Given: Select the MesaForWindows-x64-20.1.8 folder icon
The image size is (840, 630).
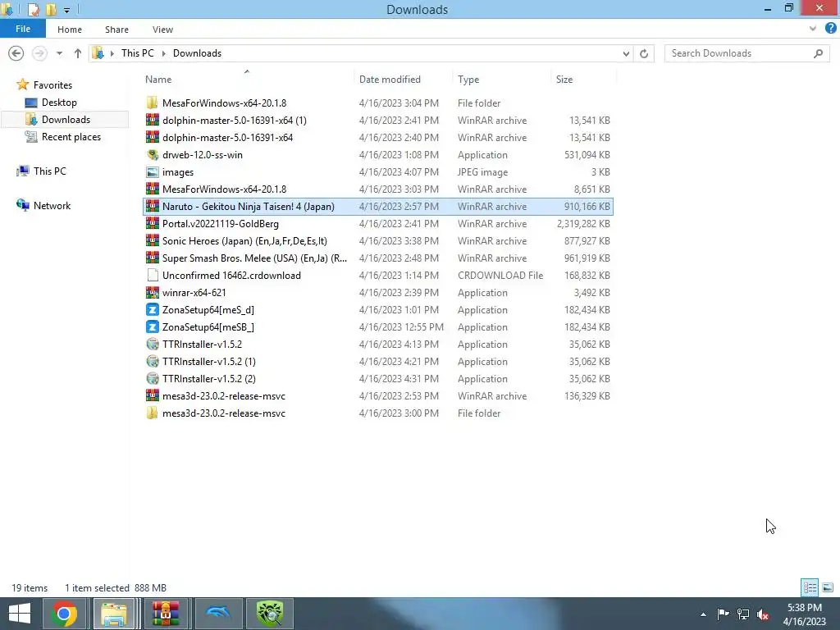Looking at the screenshot, I should coord(152,103).
